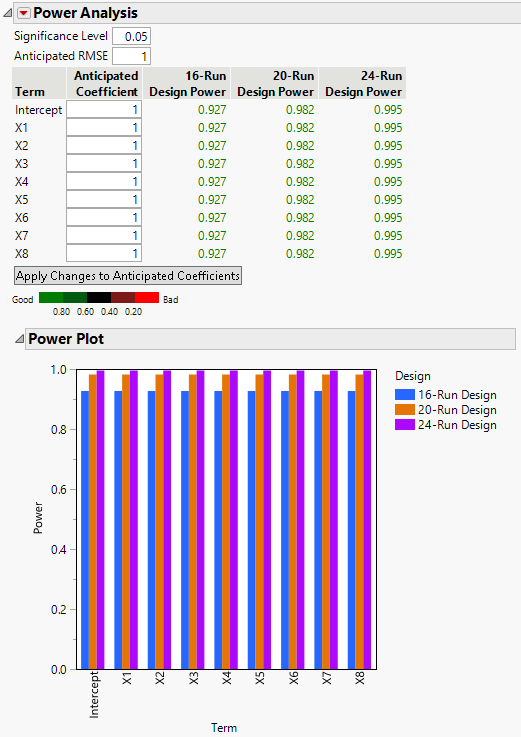Select X2 24-Run power value 0.995
521x737 pixels.
388,146
